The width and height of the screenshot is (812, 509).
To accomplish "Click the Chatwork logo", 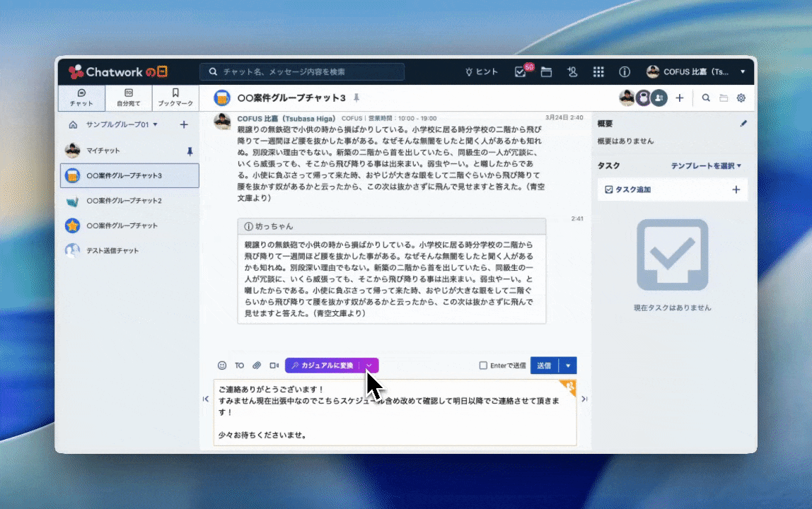I will pyautogui.click(x=118, y=71).
